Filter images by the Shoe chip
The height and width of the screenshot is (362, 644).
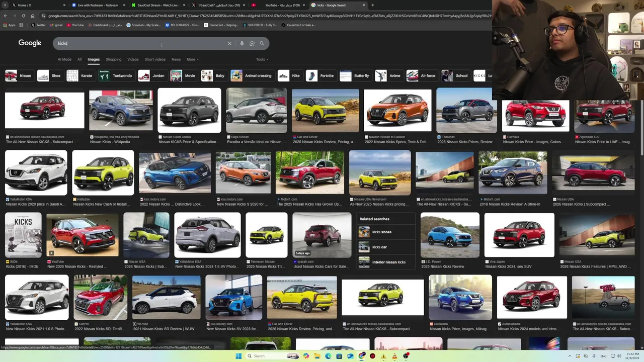click(49, 76)
